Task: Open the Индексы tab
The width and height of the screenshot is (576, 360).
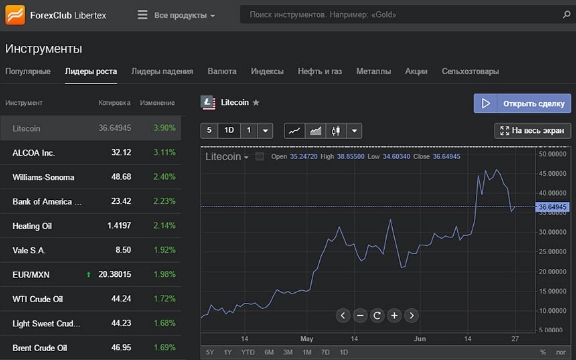Action: pos(267,71)
